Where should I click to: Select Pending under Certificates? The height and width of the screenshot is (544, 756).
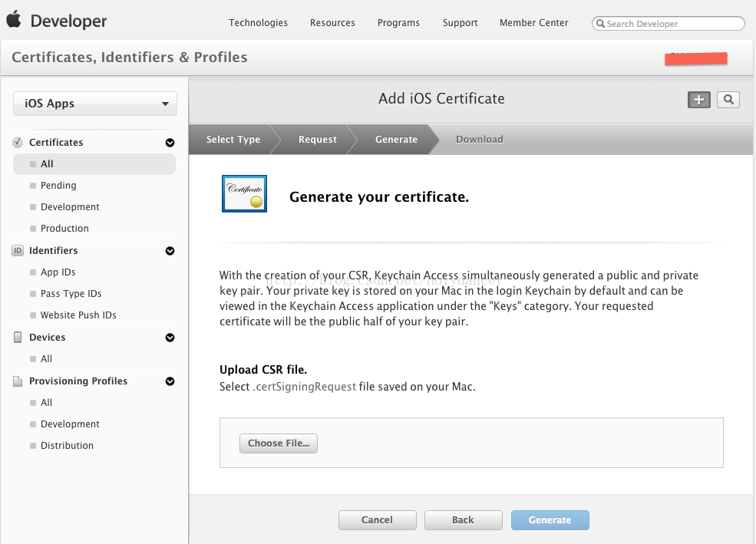tap(58, 186)
